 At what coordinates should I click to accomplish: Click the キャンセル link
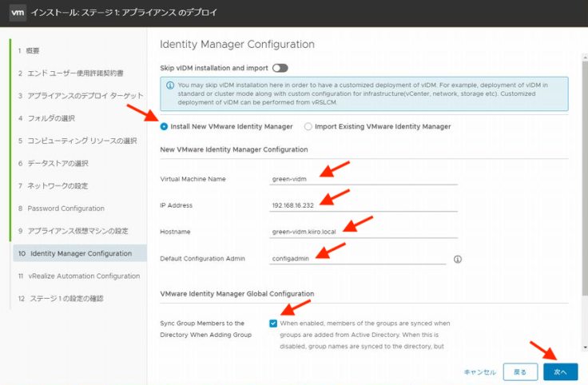pyautogui.click(x=479, y=372)
